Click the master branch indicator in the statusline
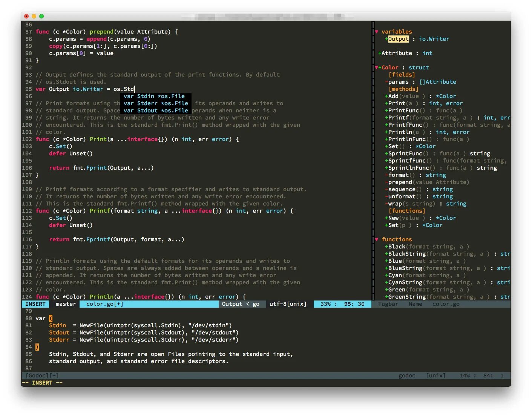Image resolution: width=532 pixels, height=417 pixels. (65, 304)
